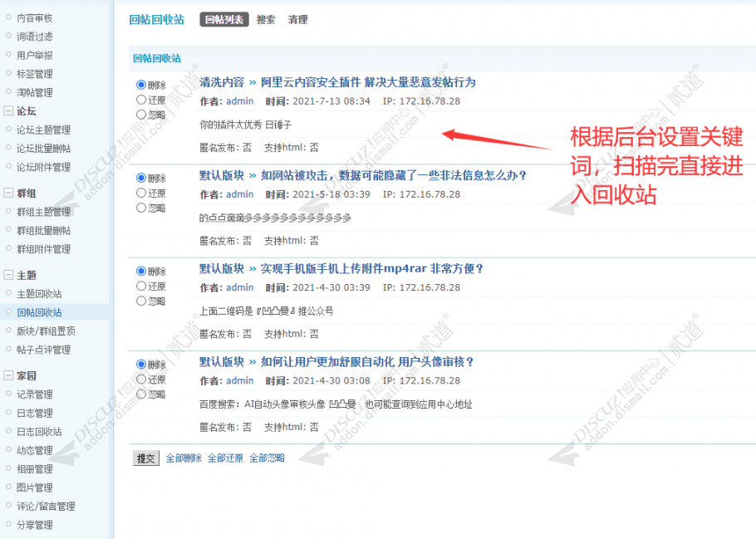Click the 回帖回收站 page heading

pyautogui.click(x=157, y=20)
